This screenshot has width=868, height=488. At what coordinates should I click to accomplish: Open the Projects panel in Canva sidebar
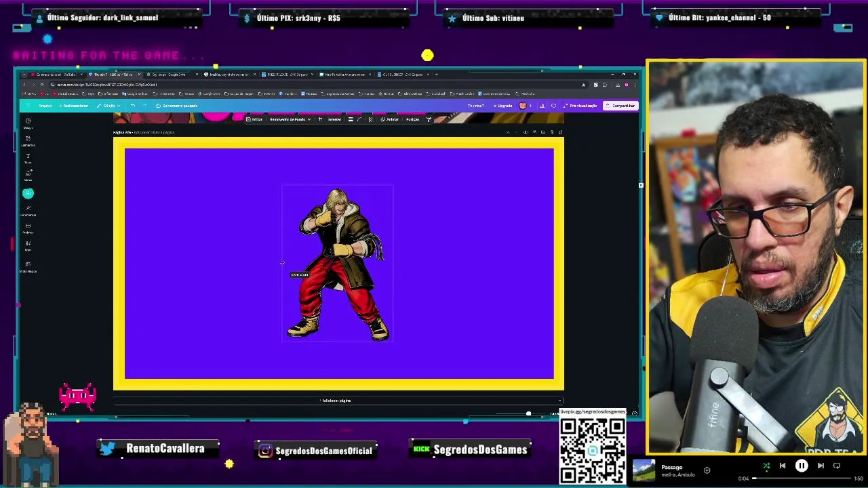pos(28,228)
